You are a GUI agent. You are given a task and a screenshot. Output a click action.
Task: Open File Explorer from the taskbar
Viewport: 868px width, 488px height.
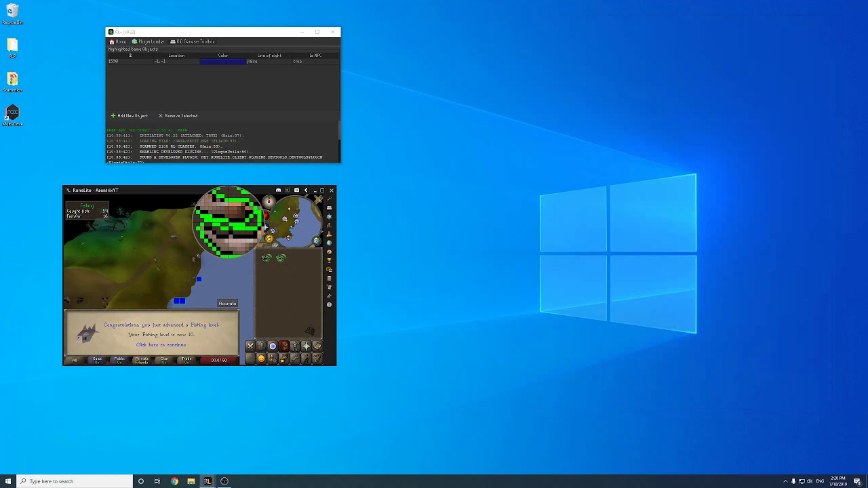click(x=191, y=481)
